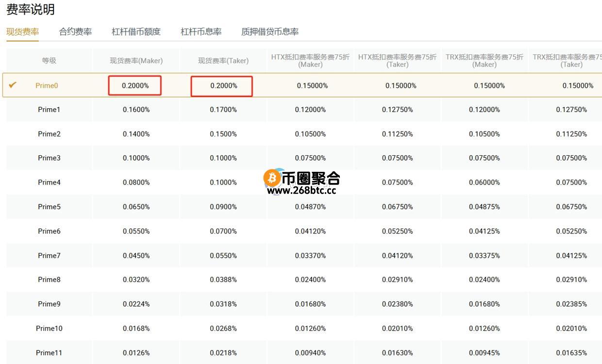The image size is (602, 364).
Task: Click Prime8 HTX Taker value 0.02910%
Action: coord(398,280)
